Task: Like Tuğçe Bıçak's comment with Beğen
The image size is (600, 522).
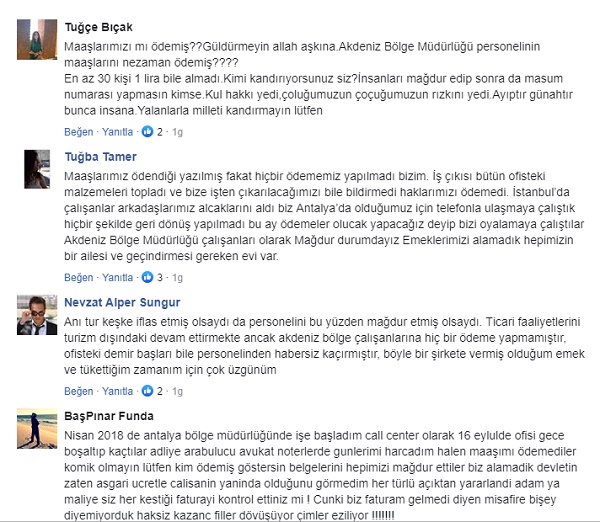Action: pos(78,132)
